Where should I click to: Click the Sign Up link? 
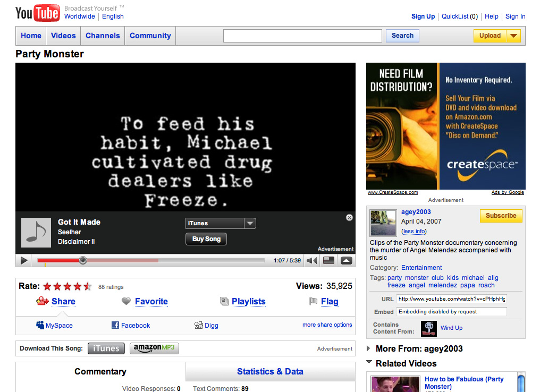coord(423,16)
